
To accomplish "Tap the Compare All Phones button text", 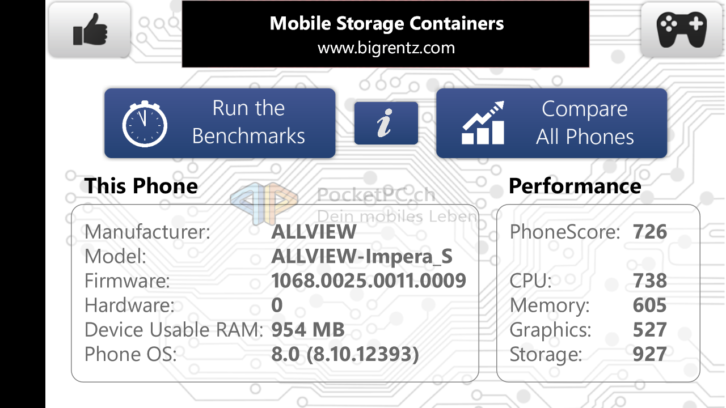I will click(x=585, y=123).
